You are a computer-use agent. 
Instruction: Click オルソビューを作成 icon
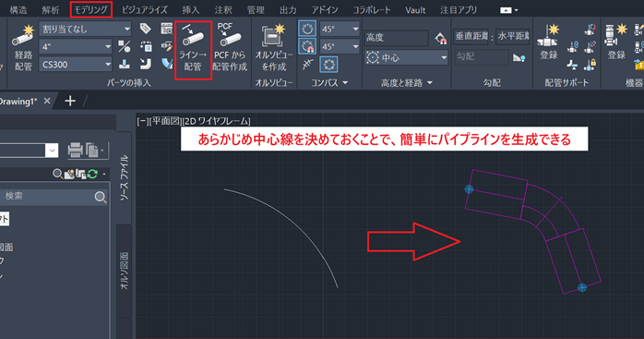click(x=274, y=48)
